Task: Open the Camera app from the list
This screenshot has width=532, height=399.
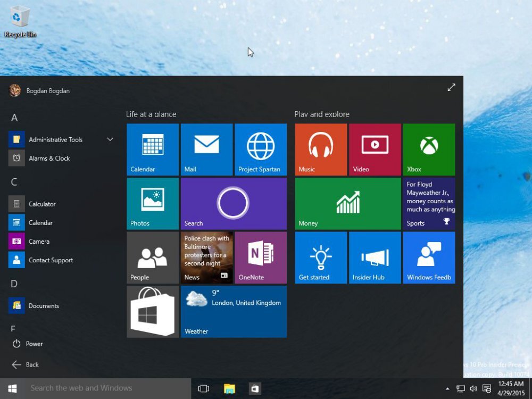Action: click(x=39, y=241)
